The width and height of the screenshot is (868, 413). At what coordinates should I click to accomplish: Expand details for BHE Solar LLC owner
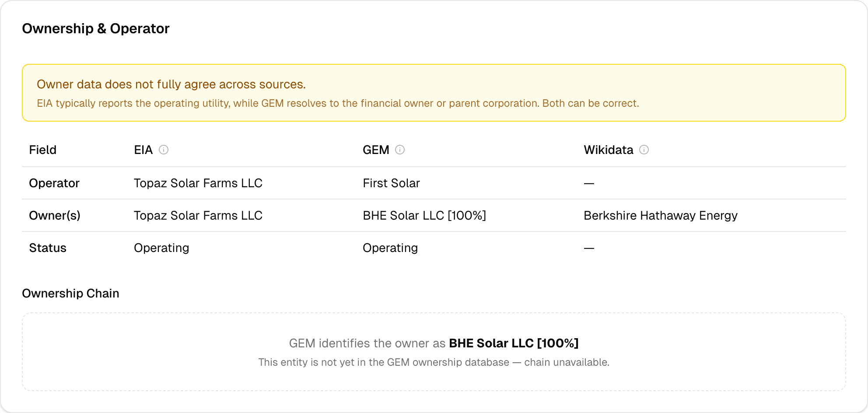click(514, 343)
